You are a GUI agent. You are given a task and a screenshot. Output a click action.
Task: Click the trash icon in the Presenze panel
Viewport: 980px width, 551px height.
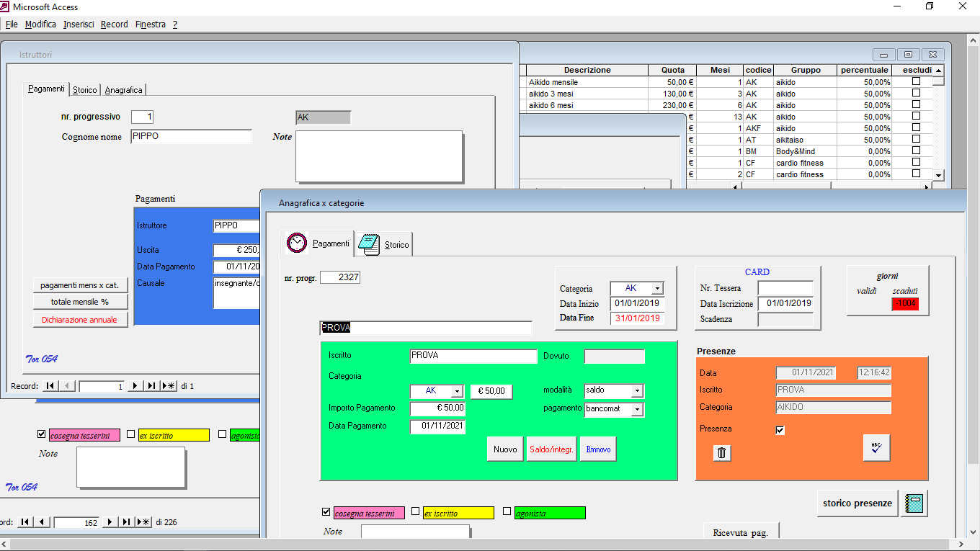(722, 452)
